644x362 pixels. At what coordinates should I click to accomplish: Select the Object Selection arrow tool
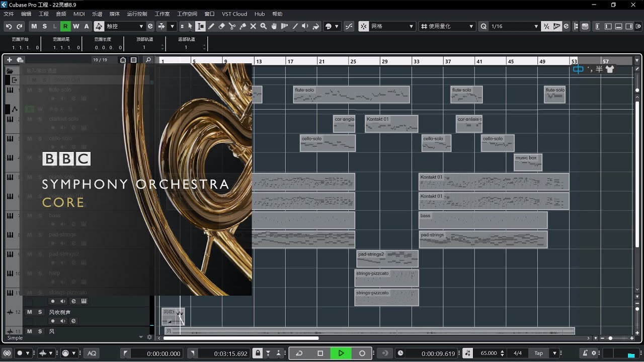[190, 26]
